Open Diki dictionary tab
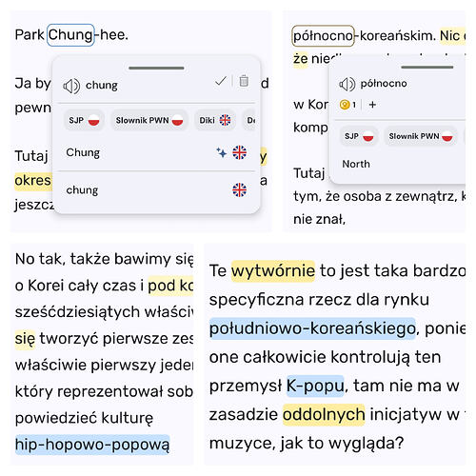This screenshot has height=476, width=476. (215, 121)
